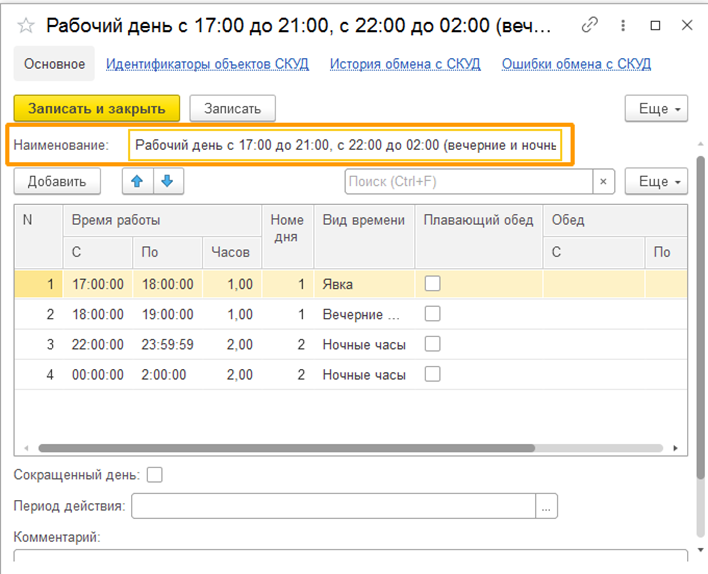Open the three-dot window options menu

pos(623,25)
